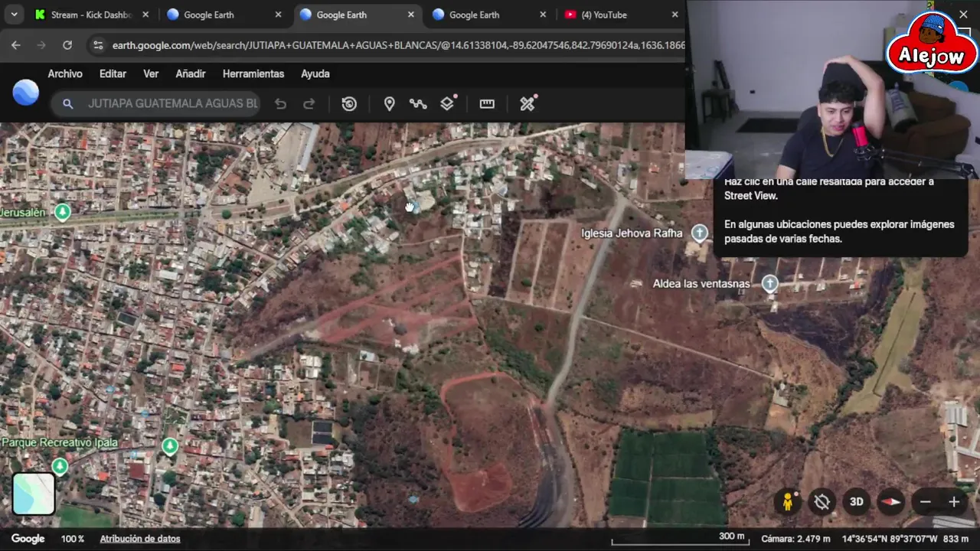
Task: Close the active Google Earth tab
Action: (410, 15)
